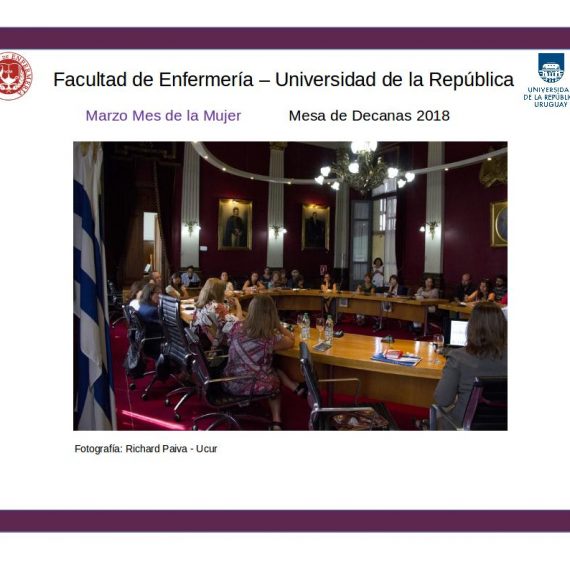
Task: Select the text "Mesa de Decanas 2018"
Action: [369, 116]
